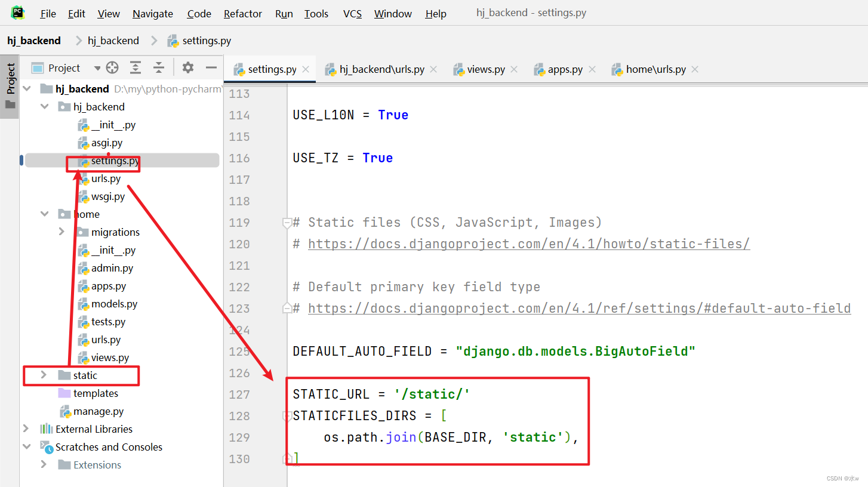Screen dimensions: 868x487
Task: Click hj_backend root breadcrumb
Action: click(x=34, y=41)
